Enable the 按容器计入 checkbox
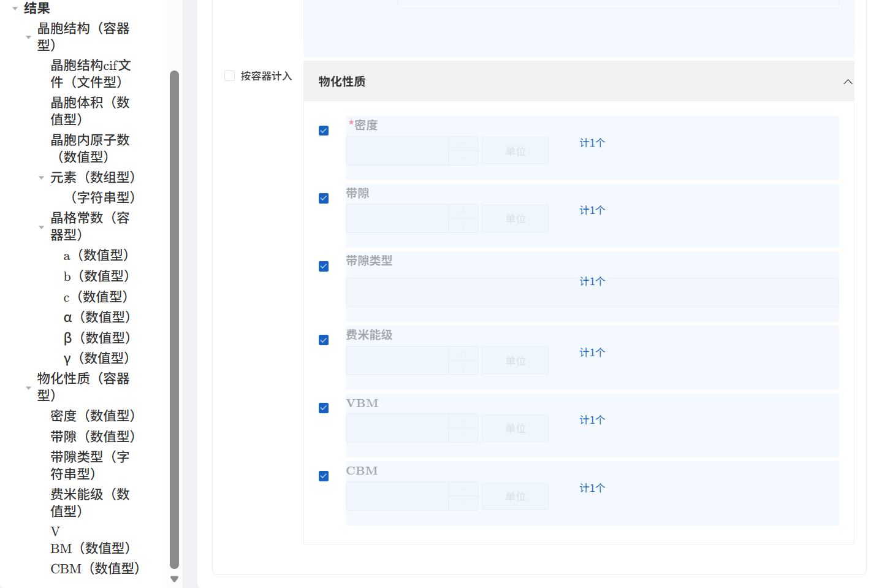 click(x=229, y=75)
